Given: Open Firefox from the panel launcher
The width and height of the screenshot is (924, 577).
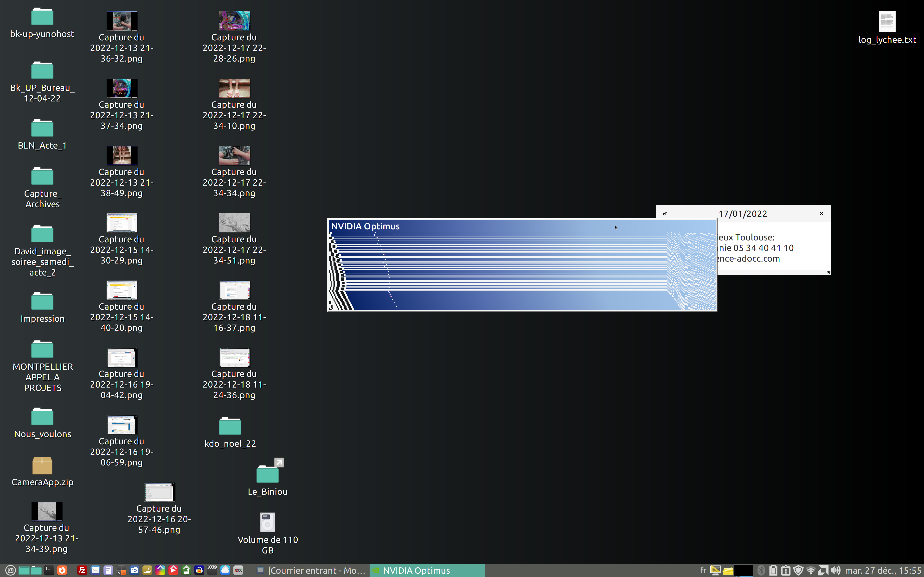Looking at the screenshot, I should click(x=62, y=570).
